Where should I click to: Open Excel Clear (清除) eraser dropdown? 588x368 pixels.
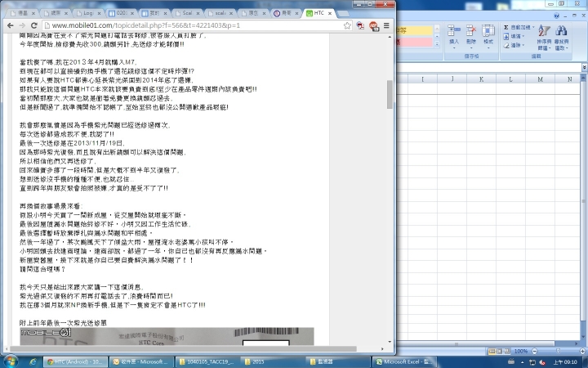tap(514, 45)
